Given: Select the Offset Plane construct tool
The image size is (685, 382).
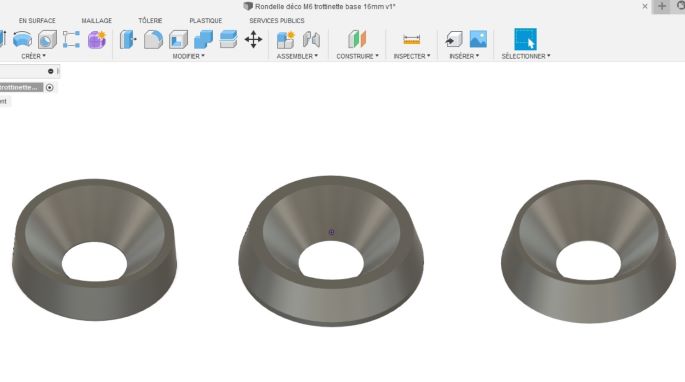Looking at the screenshot, I should [357, 39].
